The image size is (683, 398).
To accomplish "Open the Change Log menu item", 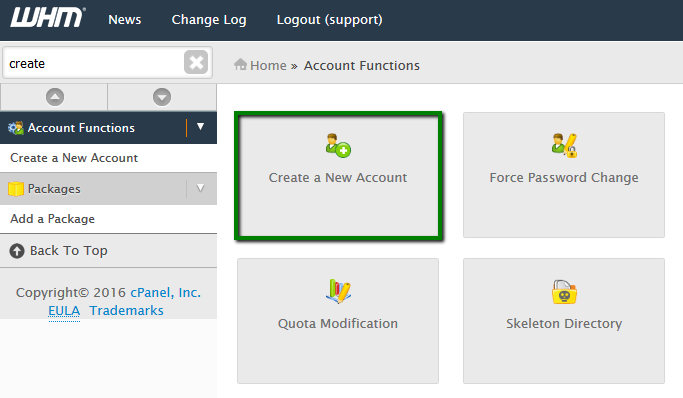I will point(209,20).
